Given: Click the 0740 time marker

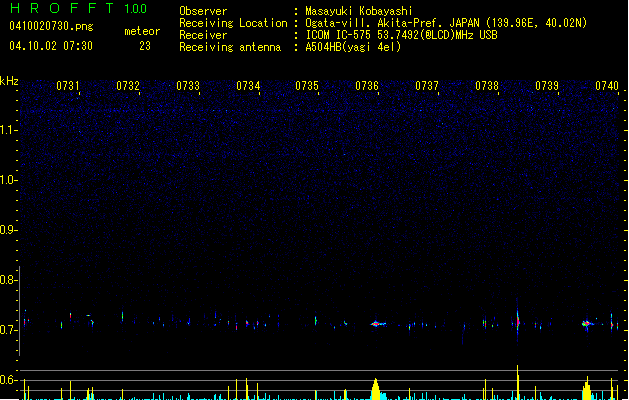Looking at the screenshot, I should 607,86.
